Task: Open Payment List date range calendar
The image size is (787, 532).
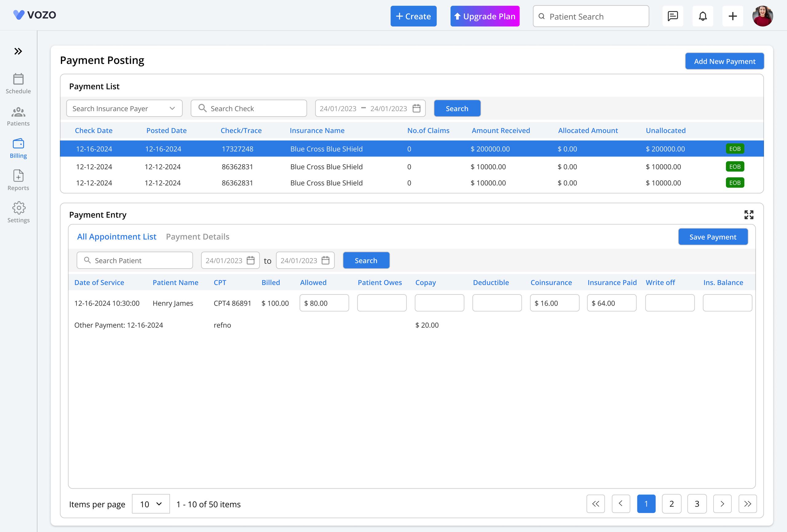Action: click(416, 108)
